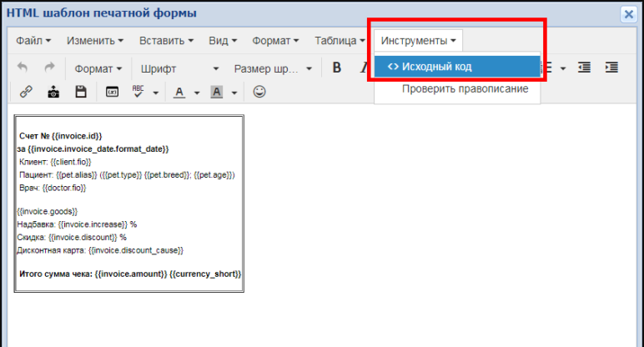Apply the text color A button
The image size is (644, 347).
click(179, 92)
